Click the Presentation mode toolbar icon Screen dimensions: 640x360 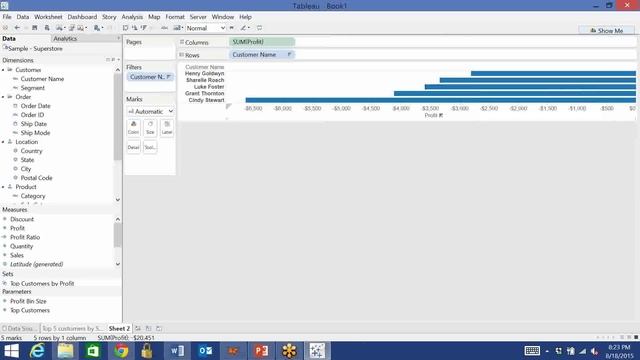[x=259, y=28]
